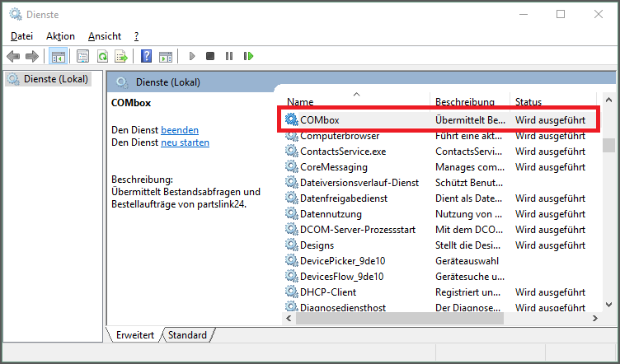Click the Start service play icon
The width and height of the screenshot is (620, 364).
click(x=192, y=57)
